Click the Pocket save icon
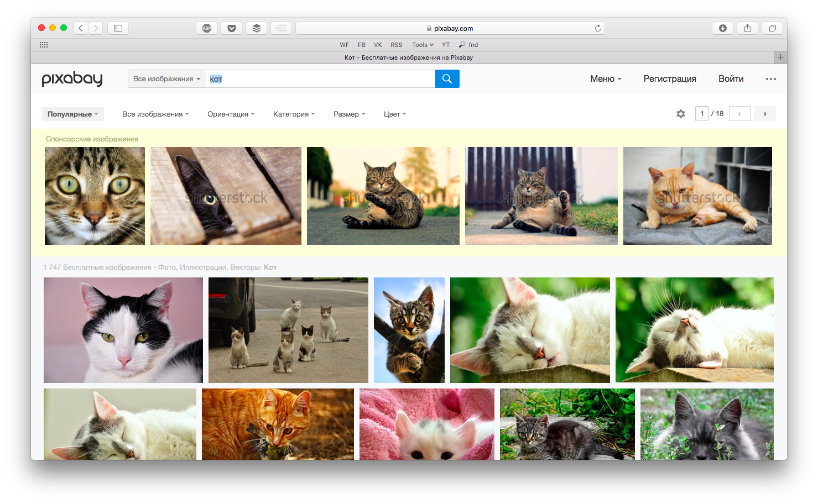 click(231, 28)
